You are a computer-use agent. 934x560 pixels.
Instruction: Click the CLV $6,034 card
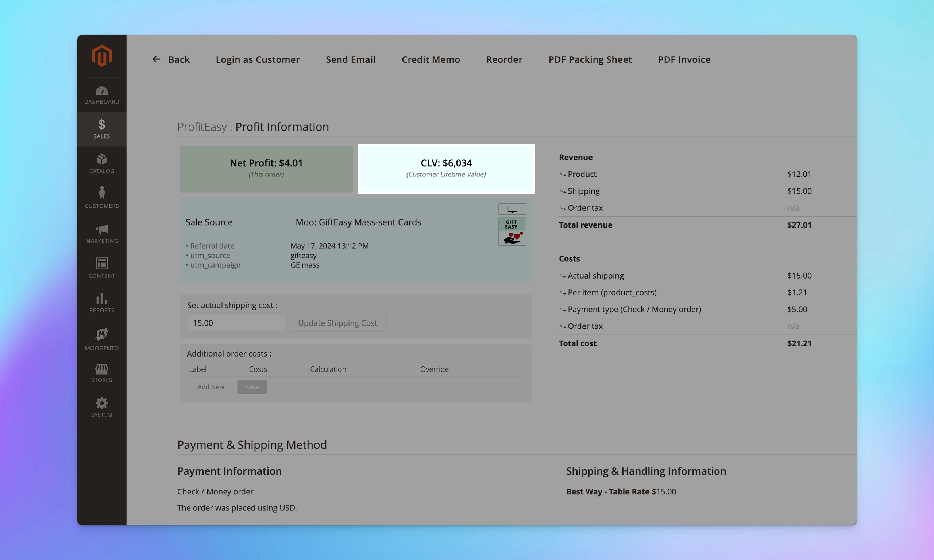[446, 169]
